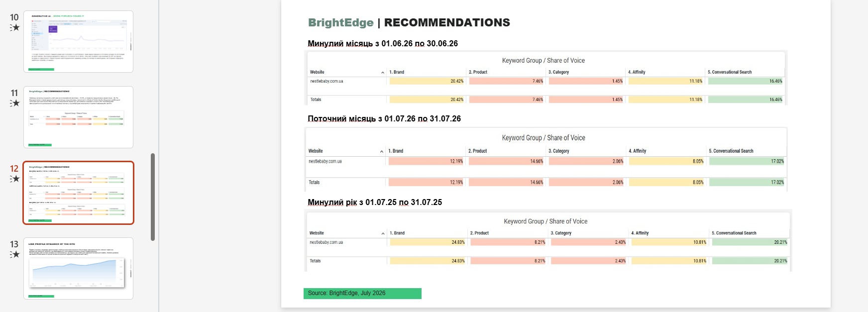Click the green 20.21% Conversational Search bar, nestlebaby.com.ua row
The height and width of the screenshot is (312, 868).
pos(750,242)
